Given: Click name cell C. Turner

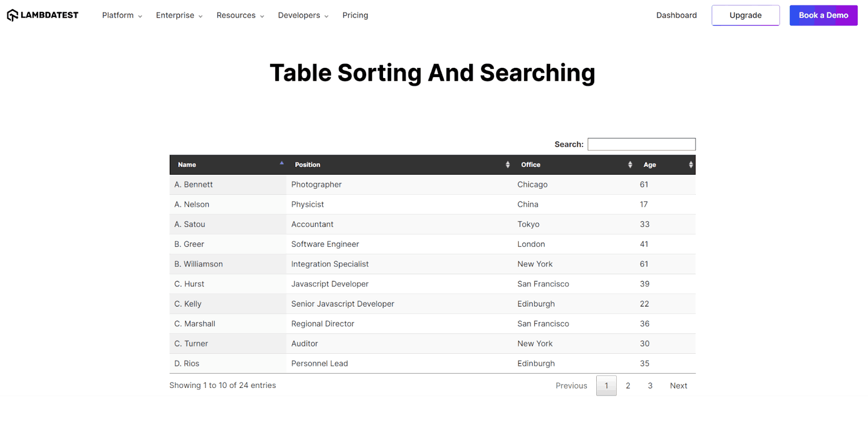Looking at the screenshot, I should [228, 343].
